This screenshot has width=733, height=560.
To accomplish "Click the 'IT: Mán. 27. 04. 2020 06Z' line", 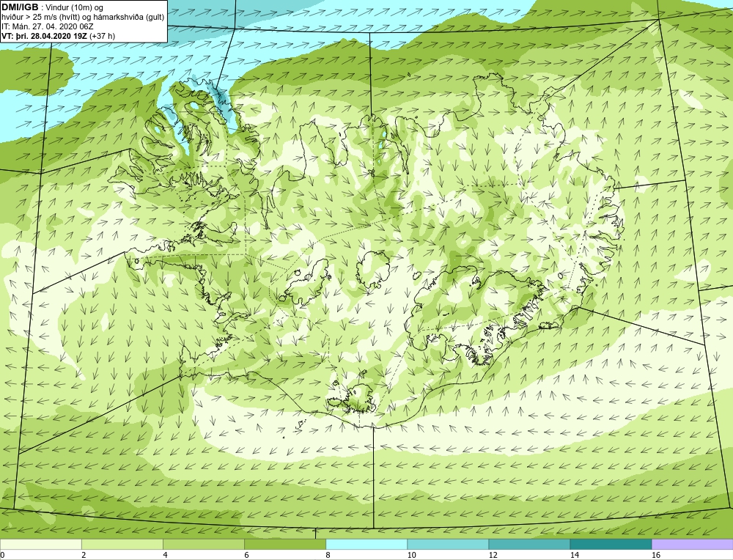I will (x=48, y=26).
